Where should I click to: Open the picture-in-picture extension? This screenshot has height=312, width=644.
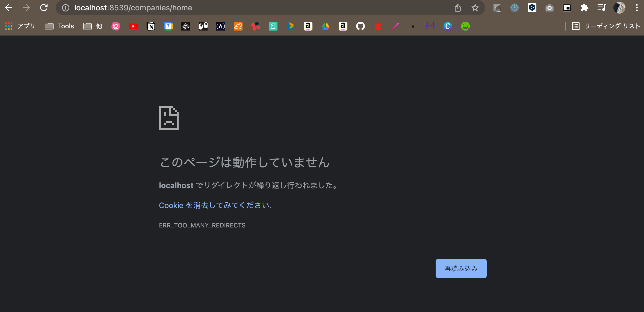[x=567, y=8]
